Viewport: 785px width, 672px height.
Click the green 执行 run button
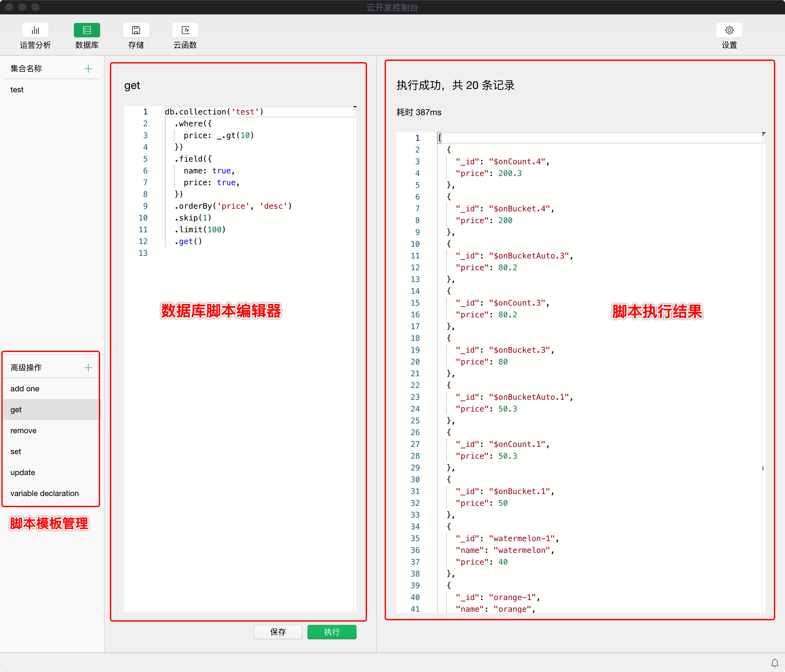coord(332,632)
